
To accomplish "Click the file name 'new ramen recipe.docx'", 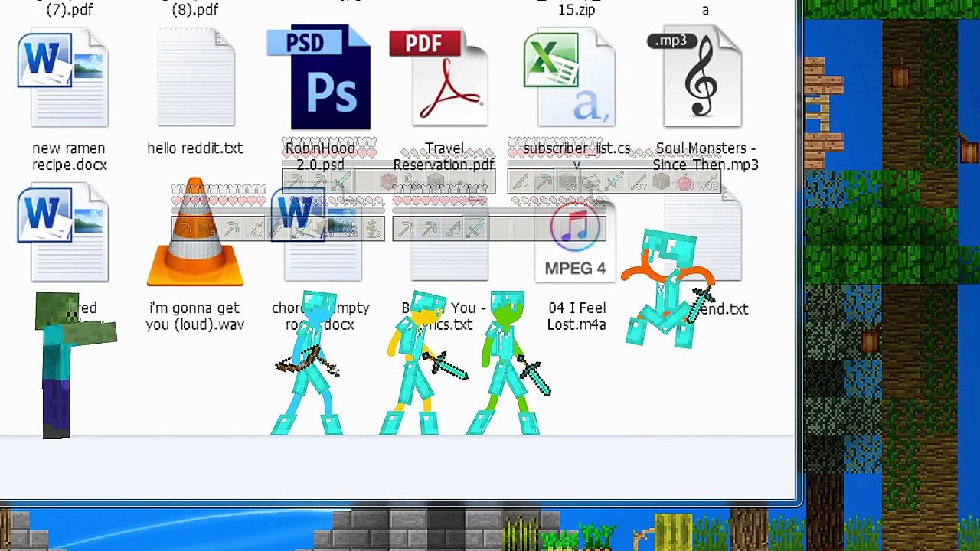I will (69, 156).
